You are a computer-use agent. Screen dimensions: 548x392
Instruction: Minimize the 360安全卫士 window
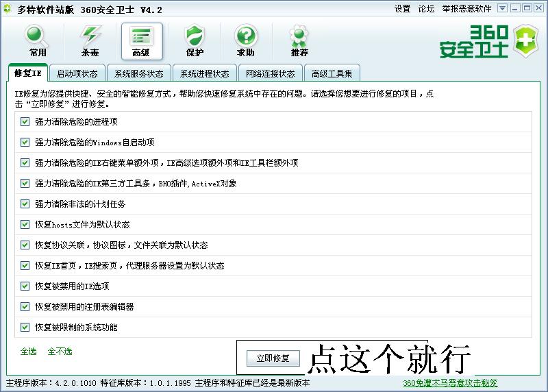click(x=515, y=8)
